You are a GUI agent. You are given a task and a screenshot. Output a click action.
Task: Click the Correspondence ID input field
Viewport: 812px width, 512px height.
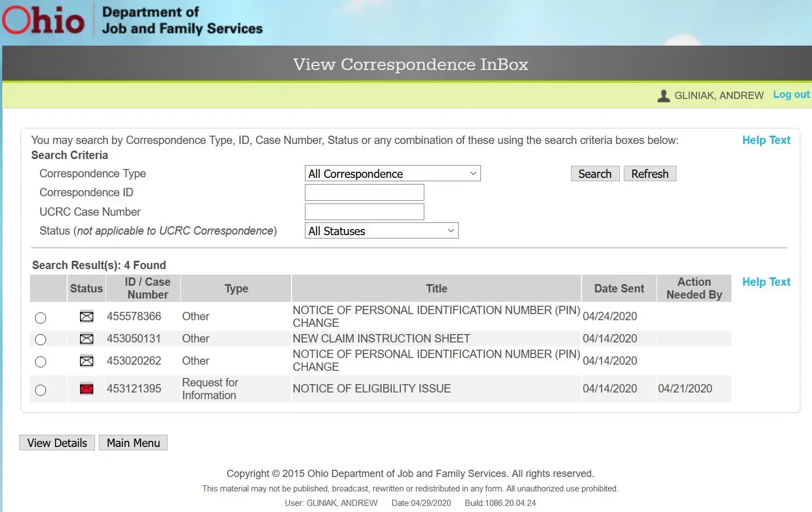pos(364,192)
